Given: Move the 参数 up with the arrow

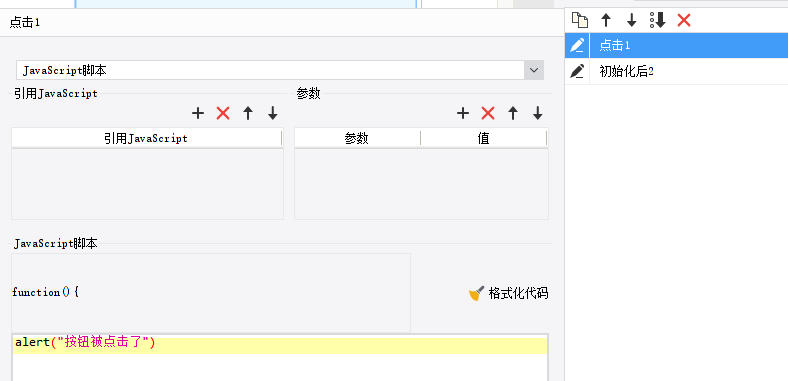Looking at the screenshot, I should (x=513, y=114).
